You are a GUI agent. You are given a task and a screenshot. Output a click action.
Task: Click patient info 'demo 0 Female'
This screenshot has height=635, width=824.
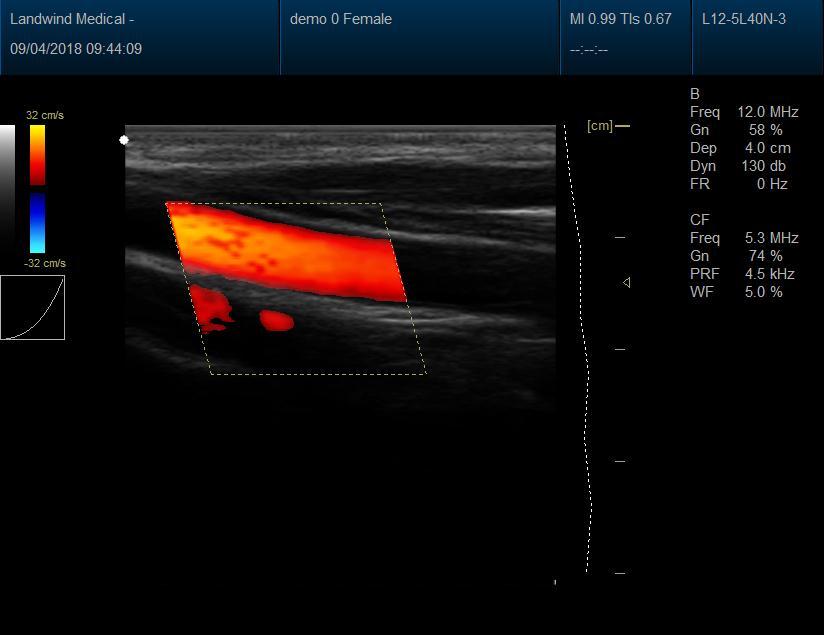click(341, 19)
